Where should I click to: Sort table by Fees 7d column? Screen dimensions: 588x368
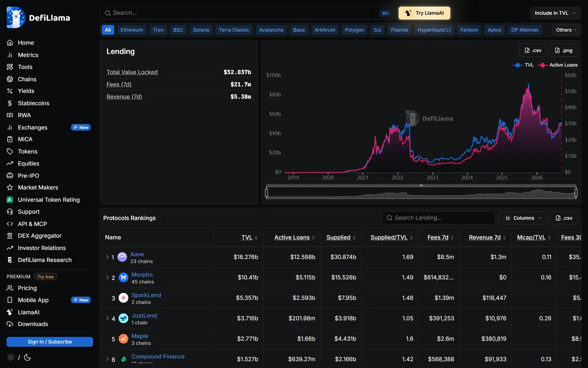[x=441, y=238]
